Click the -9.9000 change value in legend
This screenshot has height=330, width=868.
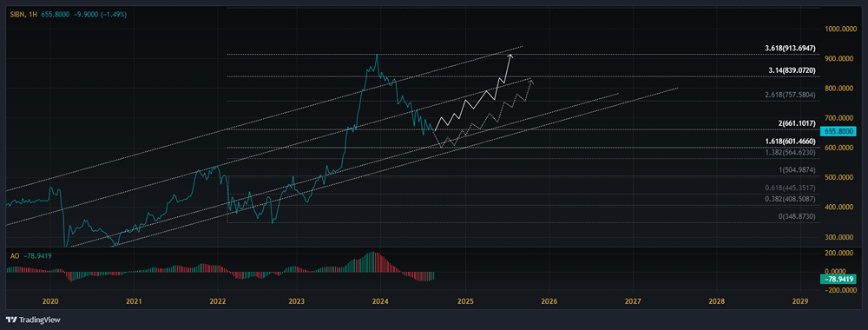click(x=87, y=15)
